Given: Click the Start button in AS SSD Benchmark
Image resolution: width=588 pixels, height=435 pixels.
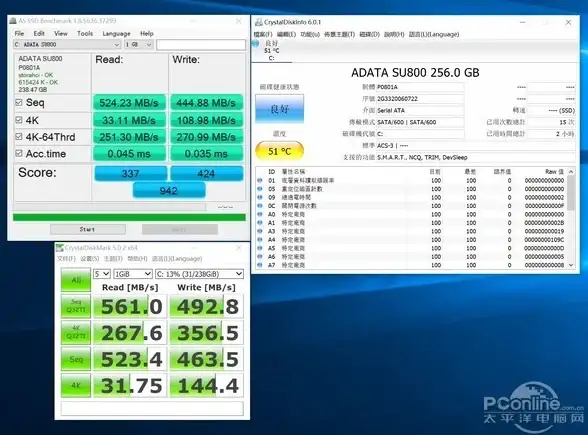Looking at the screenshot, I should pyautogui.click(x=88, y=229).
